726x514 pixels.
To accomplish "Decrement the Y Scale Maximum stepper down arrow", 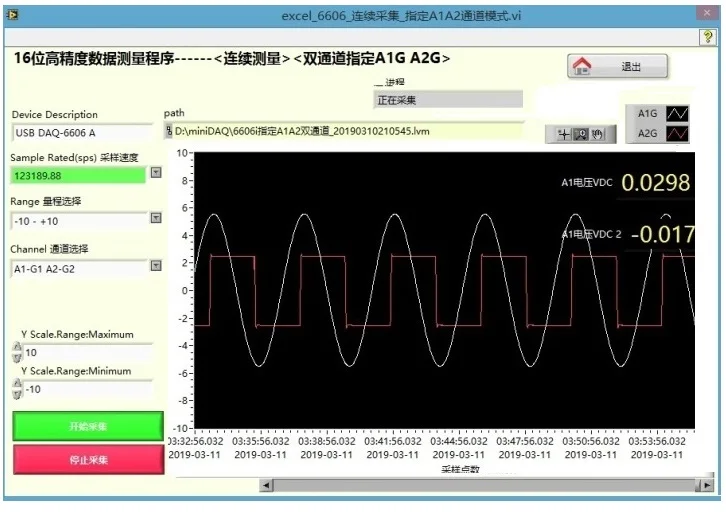I will (x=17, y=357).
